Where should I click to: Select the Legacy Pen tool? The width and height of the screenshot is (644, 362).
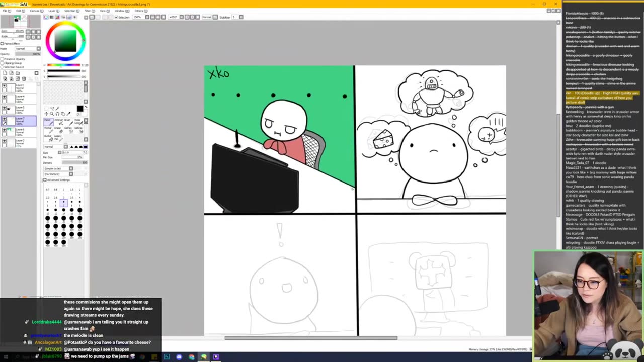point(58,138)
